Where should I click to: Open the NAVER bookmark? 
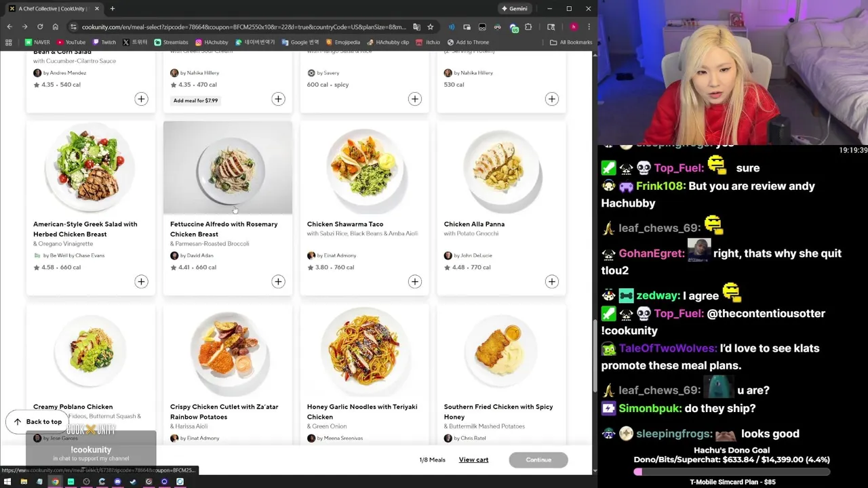point(37,42)
